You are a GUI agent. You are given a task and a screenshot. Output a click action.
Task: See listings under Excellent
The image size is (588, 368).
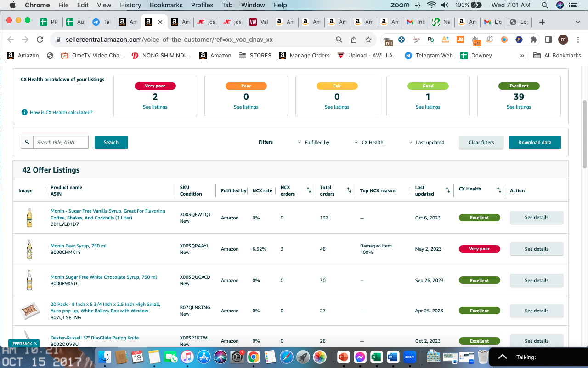pyautogui.click(x=519, y=107)
